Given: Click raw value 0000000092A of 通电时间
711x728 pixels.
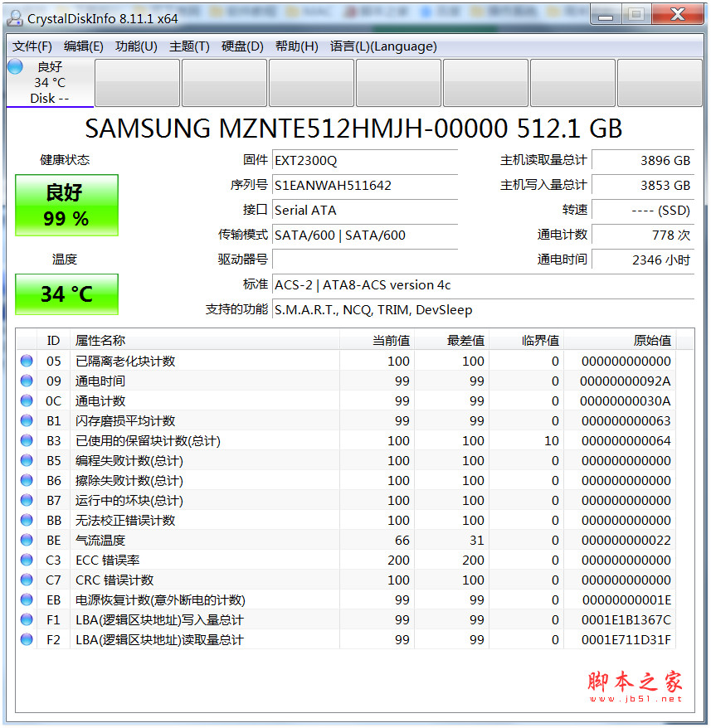Looking at the screenshot, I should click(625, 381).
